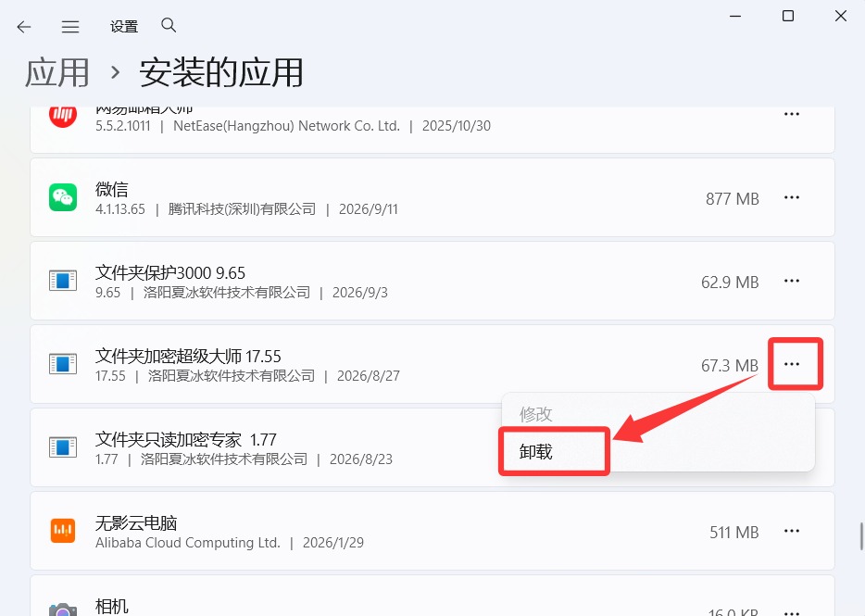Click the 5.5.2.1011 version number
The height and width of the screenshot is (616, 865).
(123, 126)
